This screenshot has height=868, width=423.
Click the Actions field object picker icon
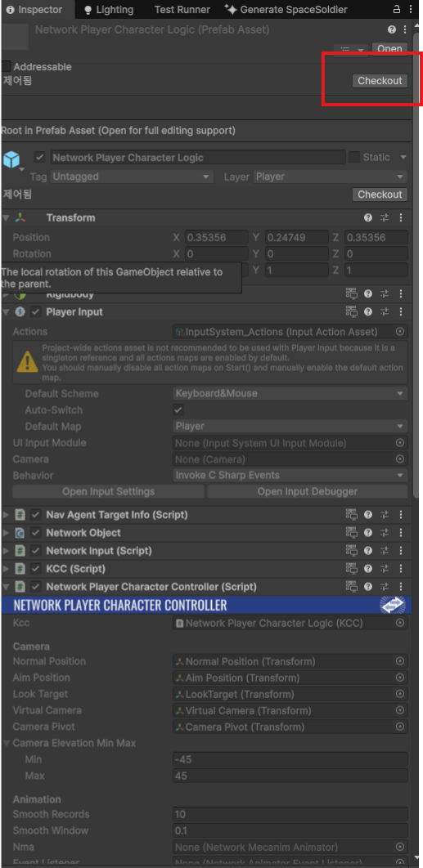[x=400, y=332]
